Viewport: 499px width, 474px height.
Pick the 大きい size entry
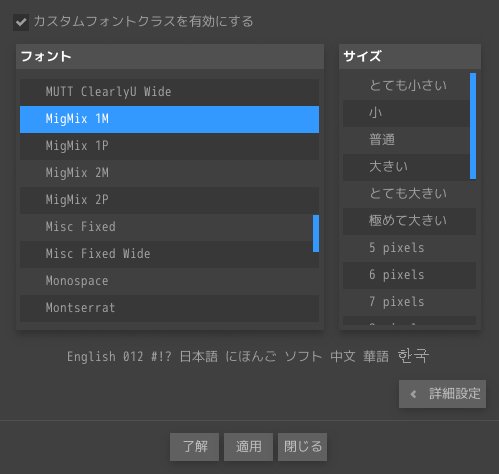[406, 167]
